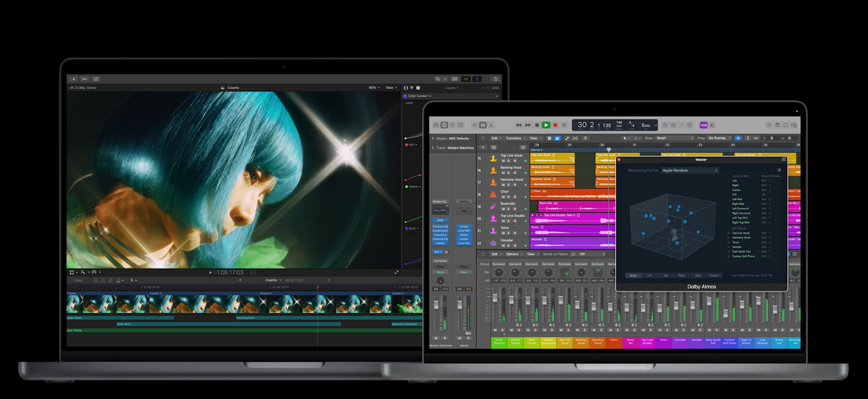
Task: Open the View dropdown in Final Cut viewer
Action: pos(391,87)
